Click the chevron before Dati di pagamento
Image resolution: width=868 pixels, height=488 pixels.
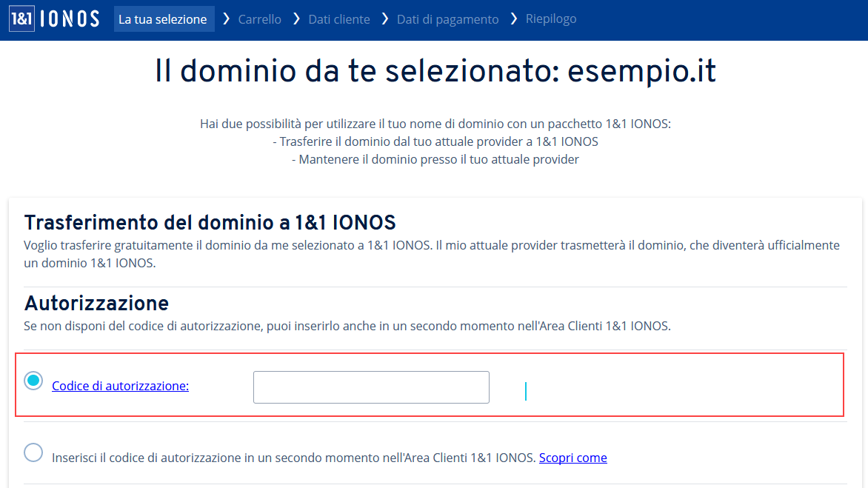pos(384,19)
